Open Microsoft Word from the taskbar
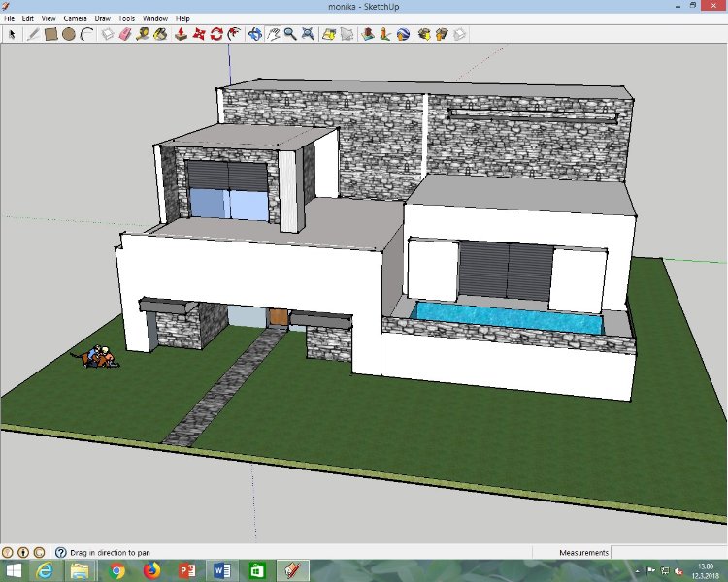Screen dimensions: 728x582 point(220,570)
